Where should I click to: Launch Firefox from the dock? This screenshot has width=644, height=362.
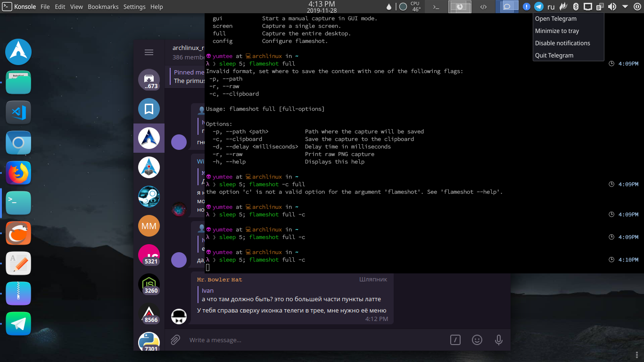pos(18,173)
